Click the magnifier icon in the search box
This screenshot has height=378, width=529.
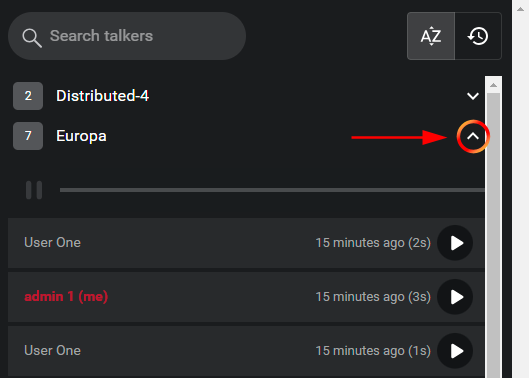click(x=32, y=37)
